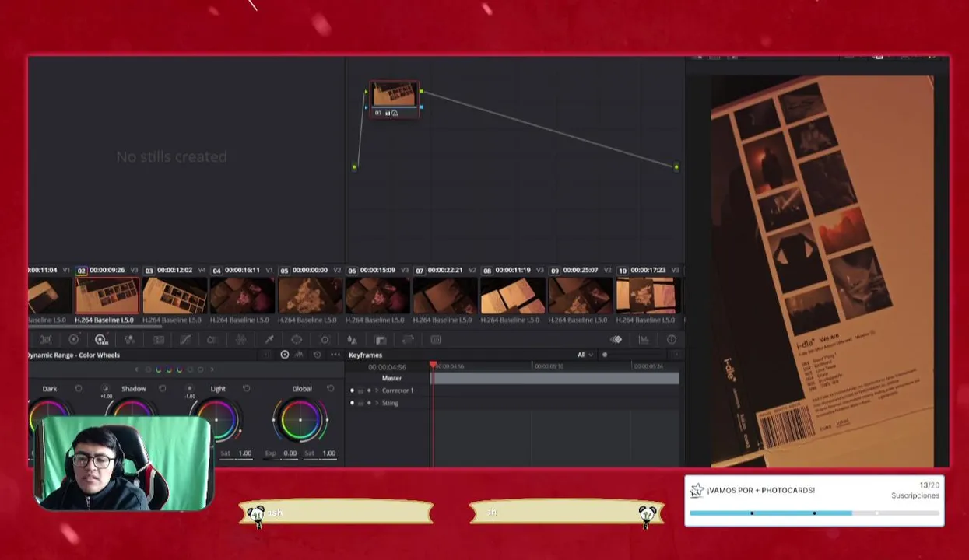Screen dimensions: 969x560
Task: Click the Light color wheel
Action: [x=216, y=420]
